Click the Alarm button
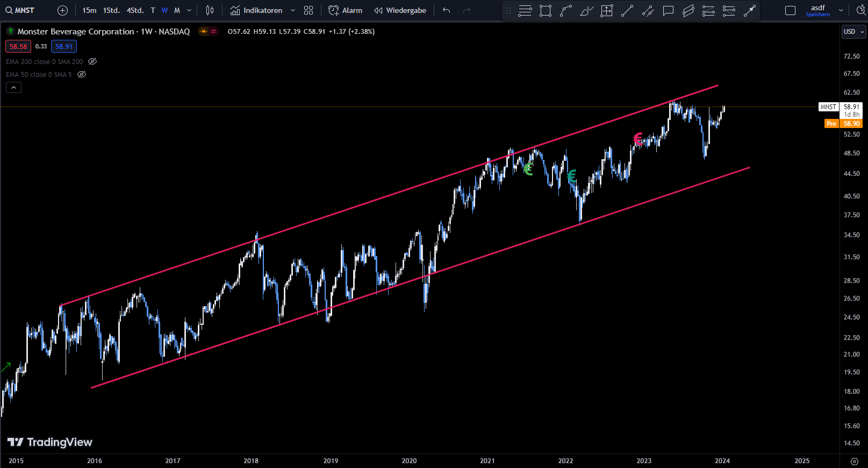The height and width of the screenshot is (468, 868). point(346,10)
